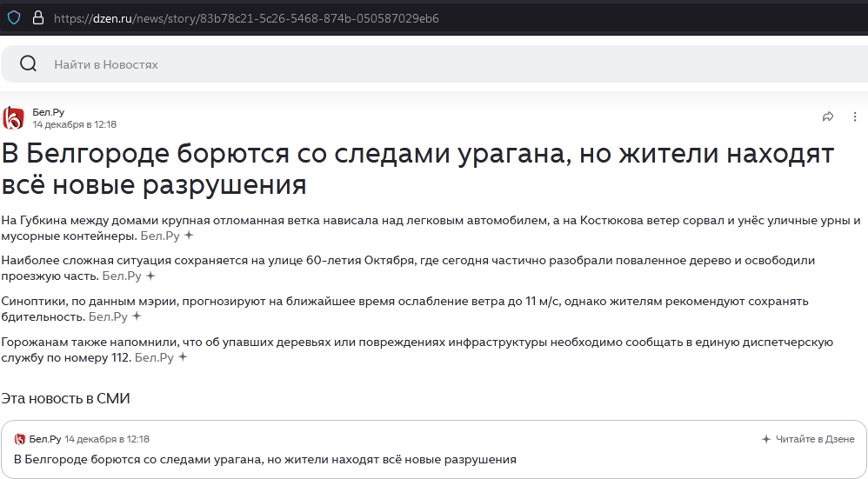Click sparkle icon after 'бдительность' paragraph
This screenshot has height=479, width=868.
137,316
